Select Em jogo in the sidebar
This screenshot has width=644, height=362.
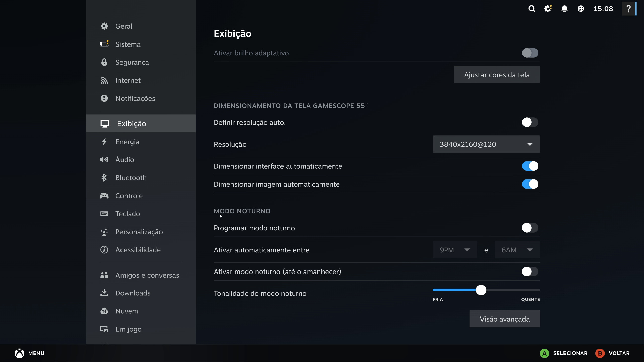click(x=128, y=329)
